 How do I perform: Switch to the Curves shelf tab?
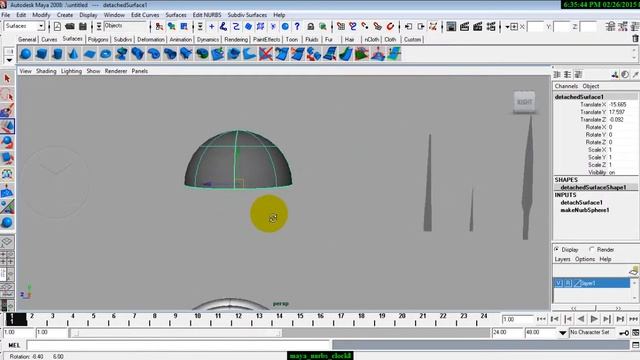pos(49,40)
